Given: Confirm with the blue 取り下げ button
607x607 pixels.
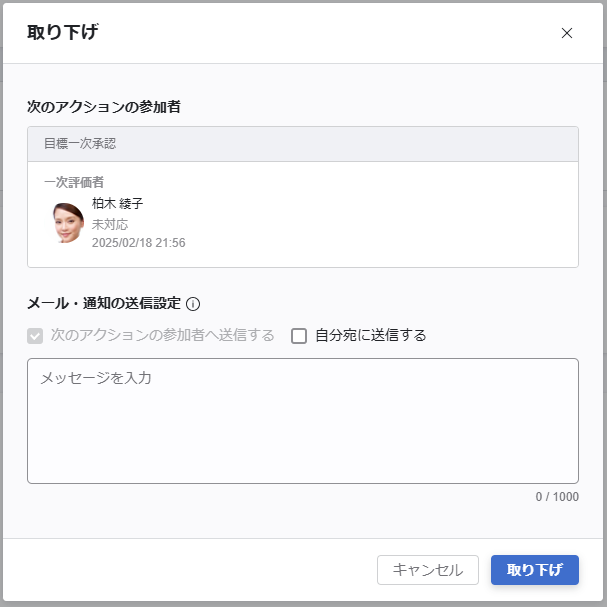Looking at the screenshot, I should [534, 570].
